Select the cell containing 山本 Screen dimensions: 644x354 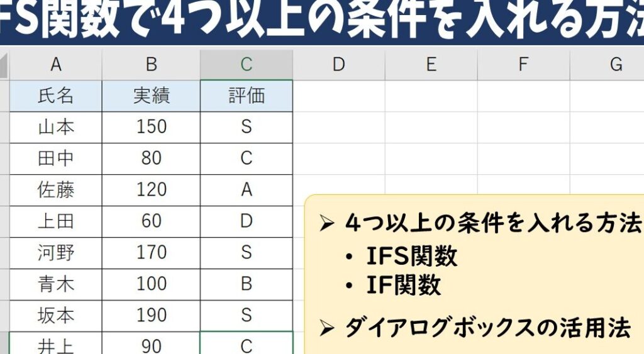click(x=56, y=127)
